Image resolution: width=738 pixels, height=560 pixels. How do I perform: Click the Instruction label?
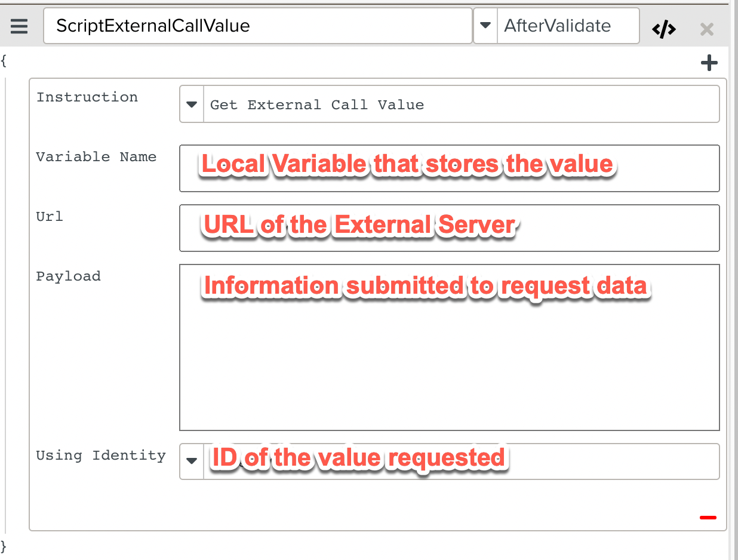(x=87, y=97)
